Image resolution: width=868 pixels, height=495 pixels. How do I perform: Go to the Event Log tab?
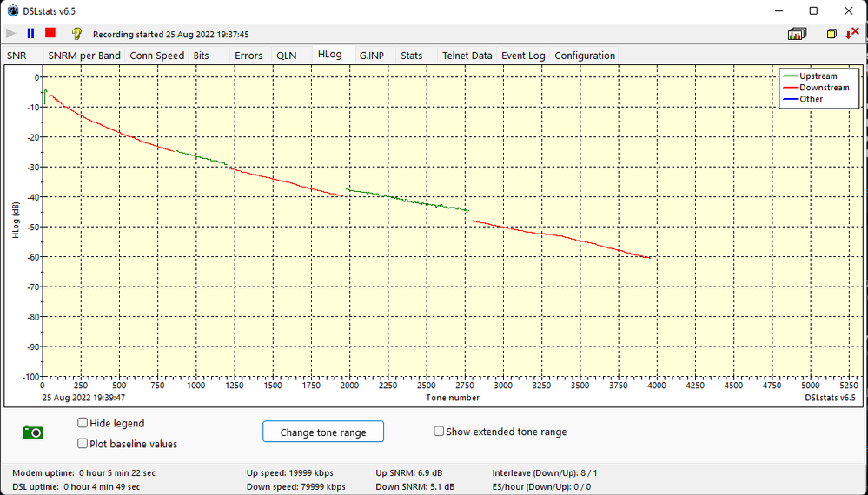click(x=523, y=56)
